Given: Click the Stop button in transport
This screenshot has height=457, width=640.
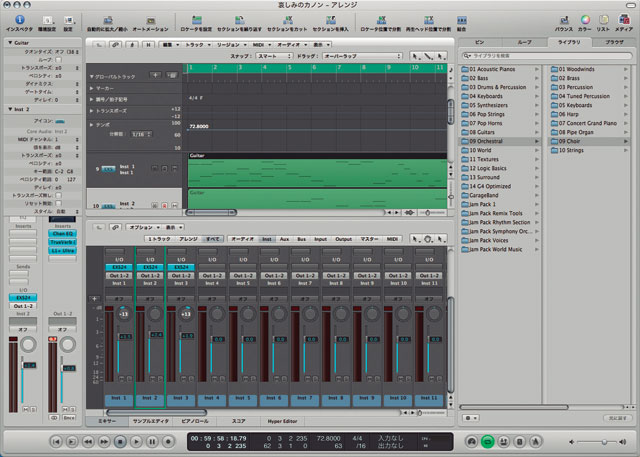Looking at the screenshot, I should 120,441.
